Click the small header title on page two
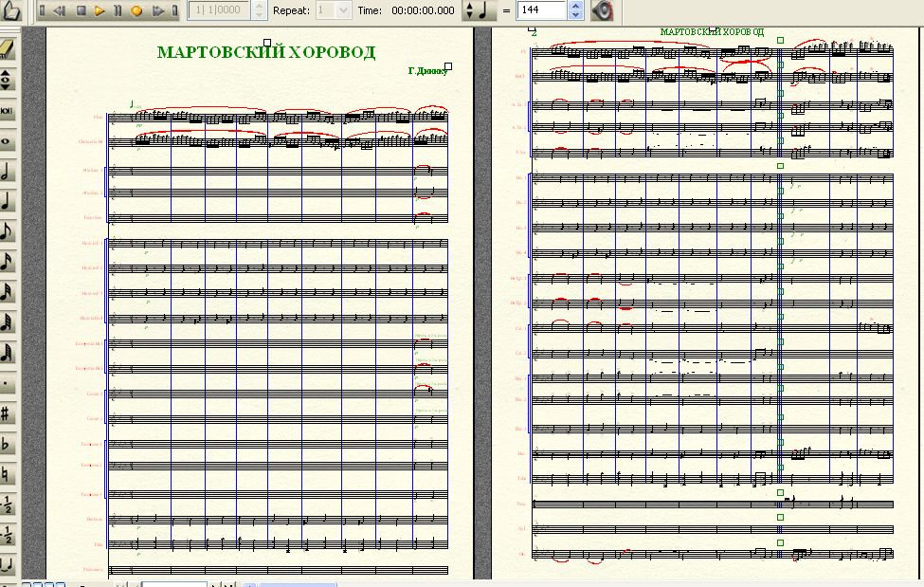The image size is (924, 587). (x=712, y=32)
